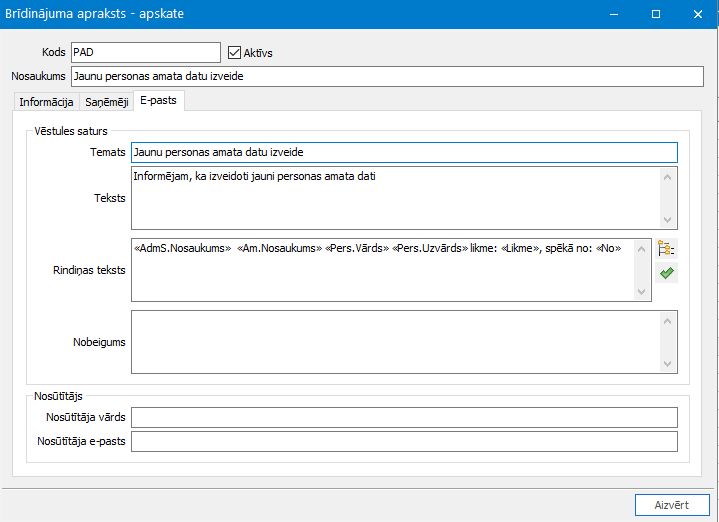
Task: Minimize the Brīdinājuma apraksts window
Action: [x=614, y=14]
